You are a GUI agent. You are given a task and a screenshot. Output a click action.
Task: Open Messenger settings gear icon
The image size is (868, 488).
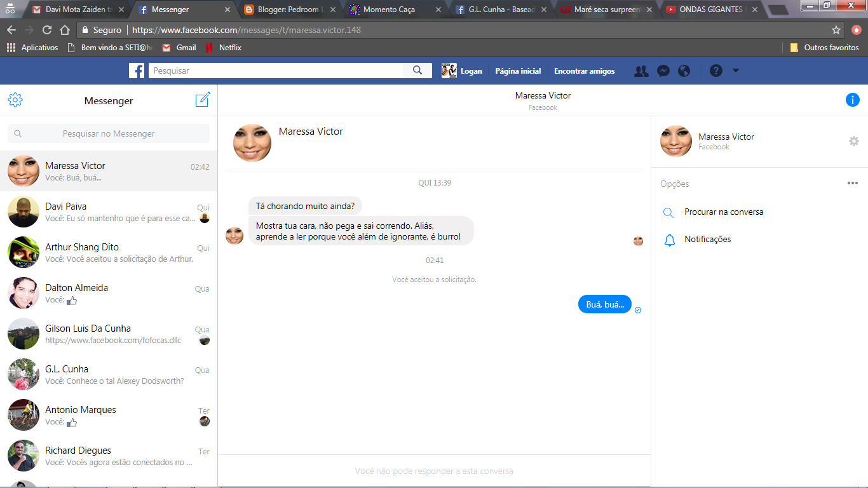[x=15, y=100]
